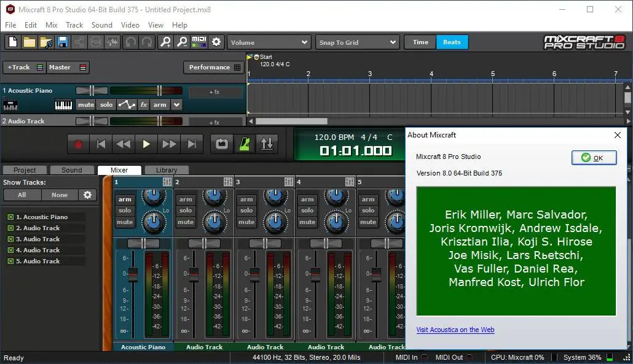This screenshot has width=633, height=364.
Task: Click the record button in the transport
Action: tap(78, 144)
